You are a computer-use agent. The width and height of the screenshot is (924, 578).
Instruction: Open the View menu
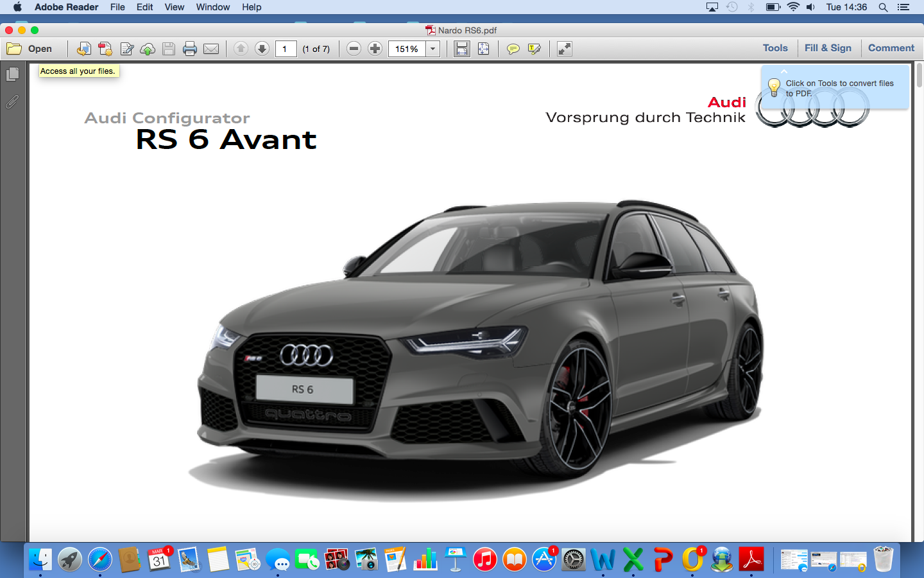(174, 7)
